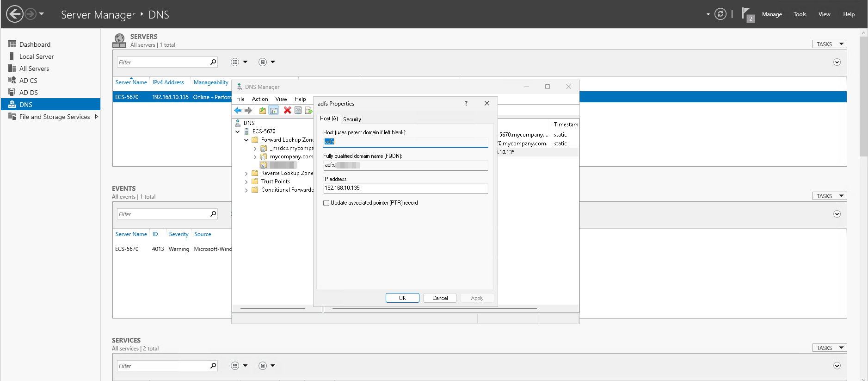Click the Up One Level folder icon

pos(263,110)
